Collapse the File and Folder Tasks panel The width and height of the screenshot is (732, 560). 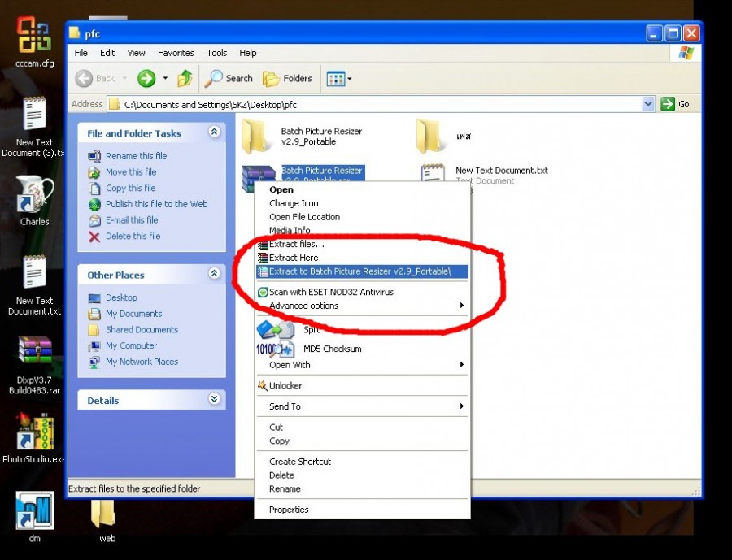click(214, 132)
